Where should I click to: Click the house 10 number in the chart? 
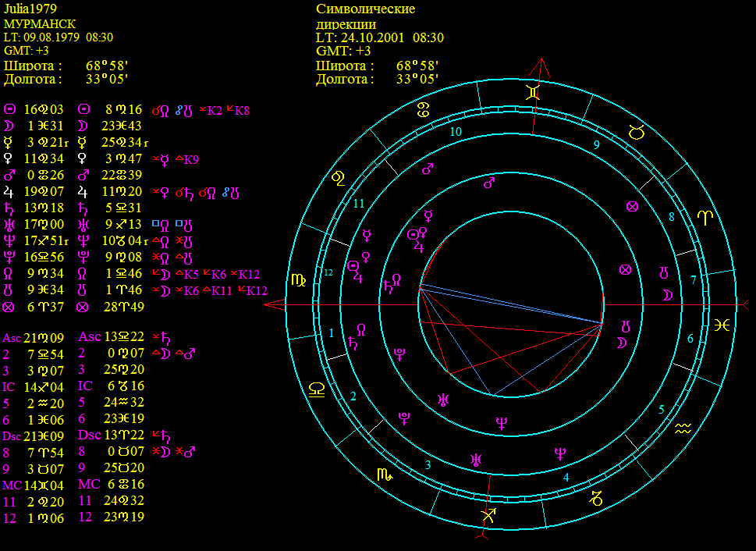point(456,131)
